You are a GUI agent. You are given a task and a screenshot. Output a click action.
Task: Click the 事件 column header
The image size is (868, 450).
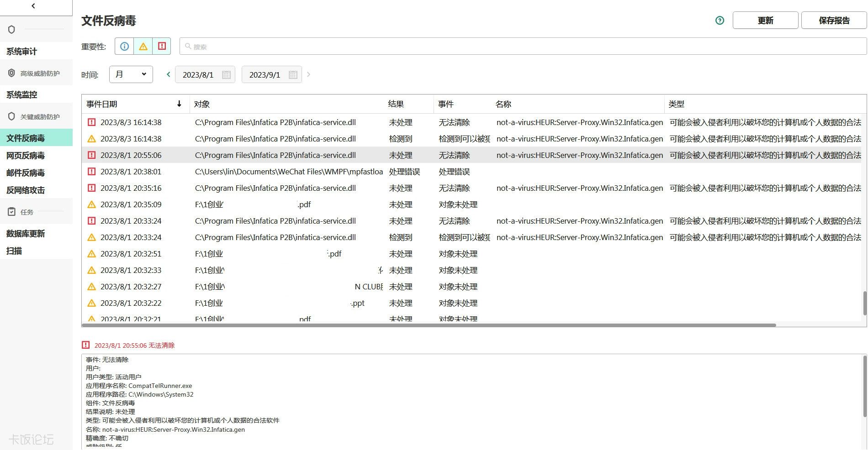pyautogui.click(x=462, y=104)
